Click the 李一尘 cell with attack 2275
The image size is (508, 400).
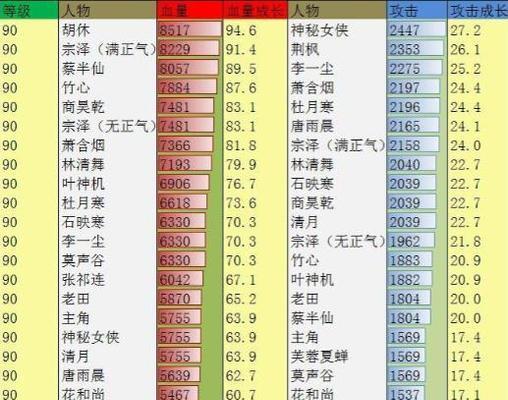(337, 69)
